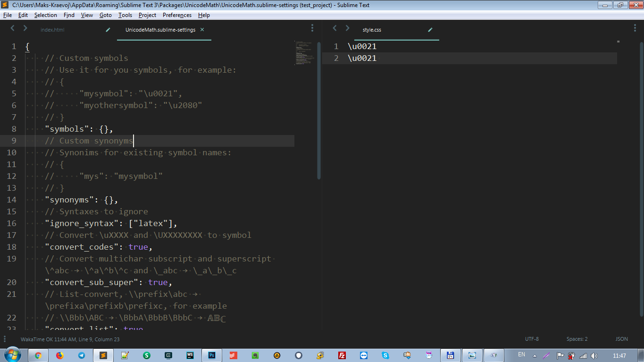Change syntax JSON in status bar
This screenshot has height=362, width=644.
point(621,339)
